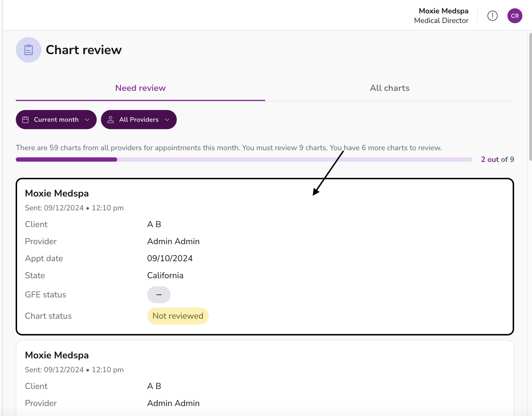This screenshot has height=416, width=532.
Task: Click the person icon in All Providers filter
Action: pos(111,120)
